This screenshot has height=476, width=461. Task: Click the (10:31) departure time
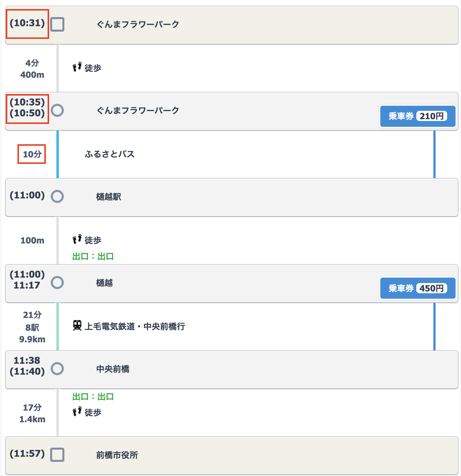(x=27, y=23)
